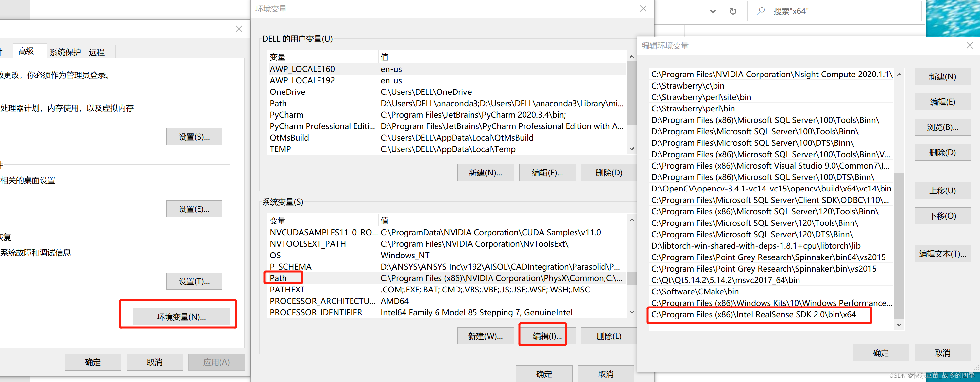Cancel the Edit environment variable dialog
980x382 pixels.
942,353
